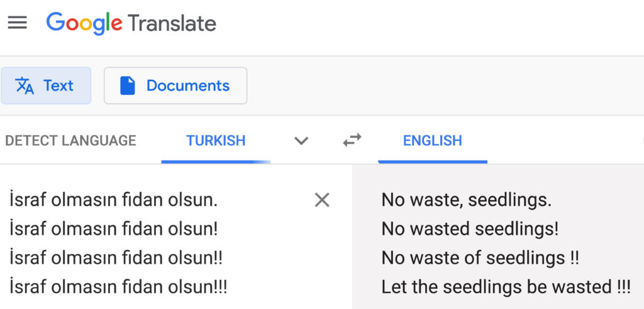Click the translate icon in Text button
The height and width of the screenshot is (309, 644).
coord(25,86)
